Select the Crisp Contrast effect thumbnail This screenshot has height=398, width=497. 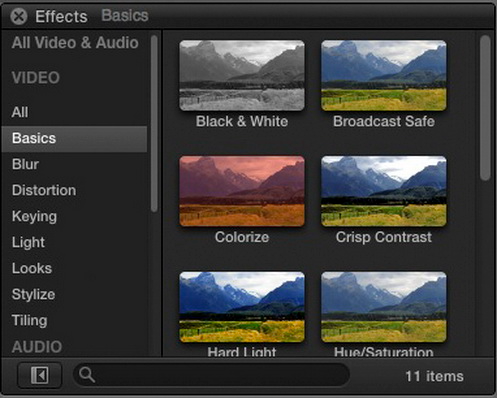pos(384,191)
